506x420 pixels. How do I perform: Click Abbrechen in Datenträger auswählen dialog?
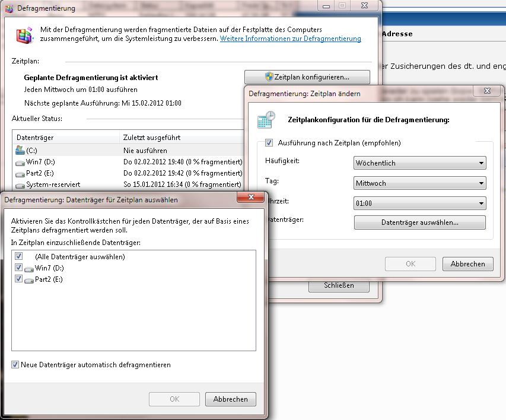[x=230, y=399]
